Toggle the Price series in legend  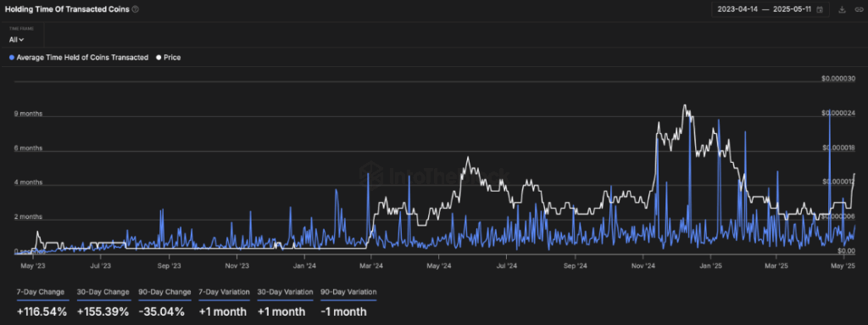coord(169,57)
